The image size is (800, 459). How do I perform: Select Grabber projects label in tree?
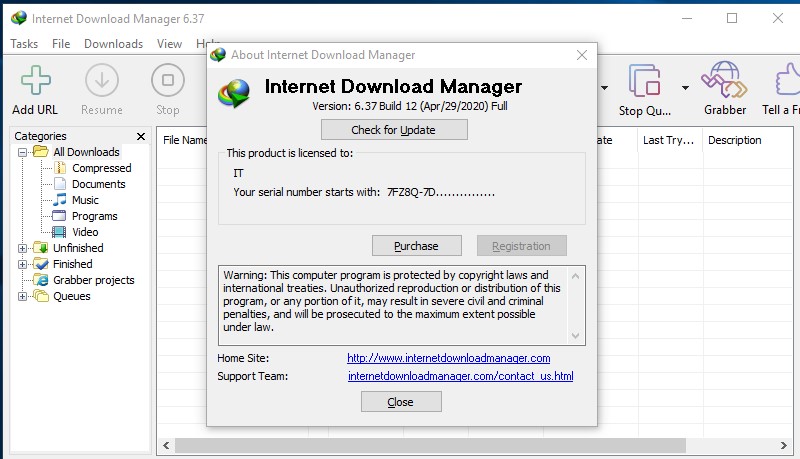(x=94, y=280)
